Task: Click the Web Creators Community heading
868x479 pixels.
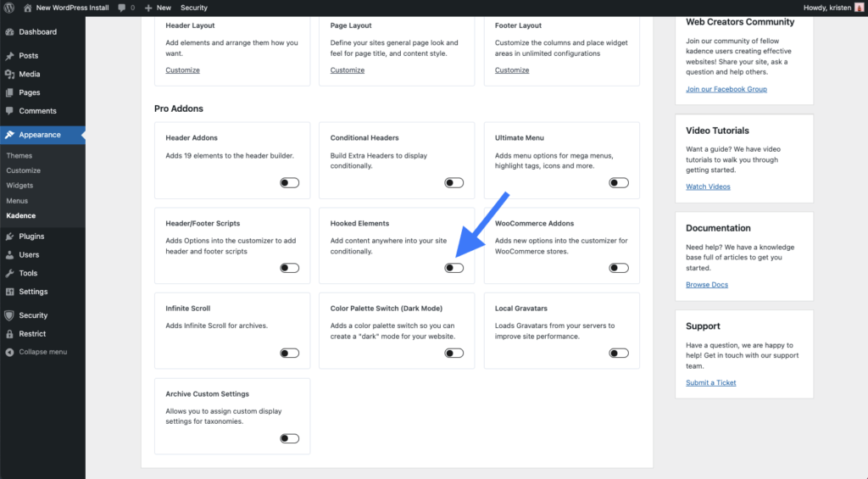Action: click(740, 22)
